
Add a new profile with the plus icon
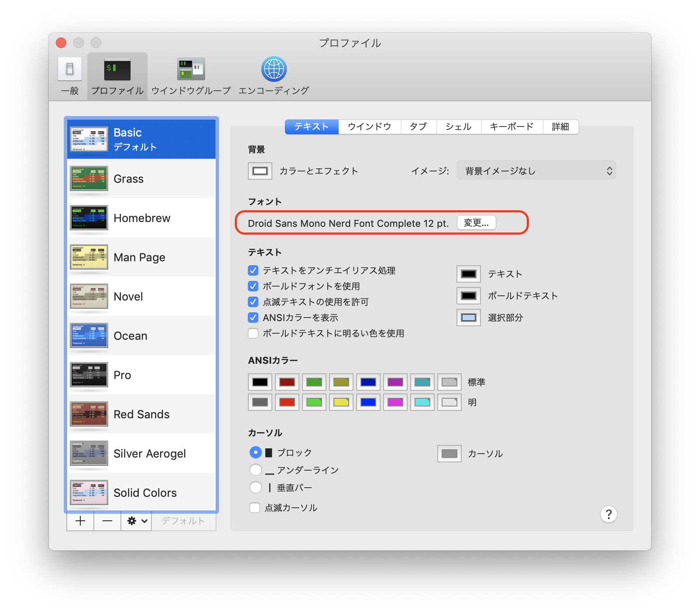[x=80, y=521]
